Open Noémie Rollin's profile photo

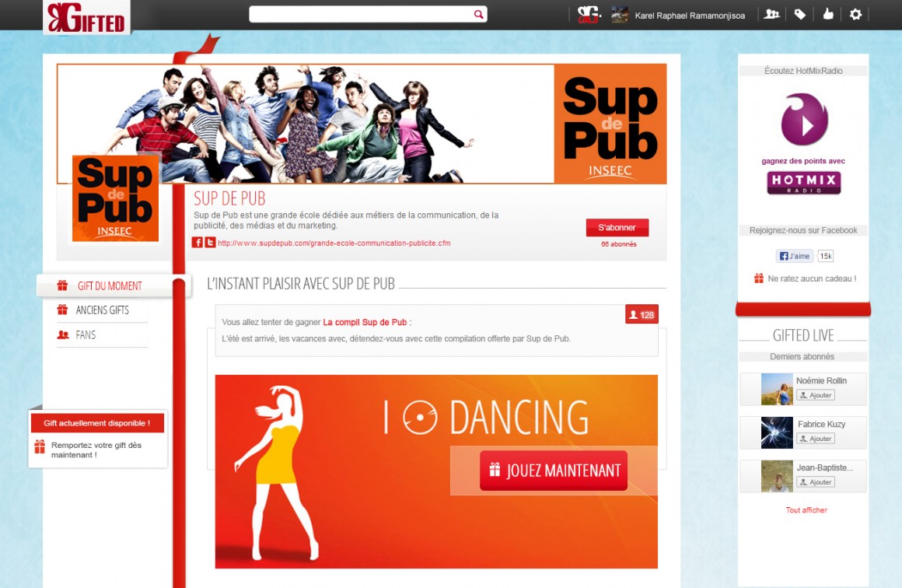(777, 390)
